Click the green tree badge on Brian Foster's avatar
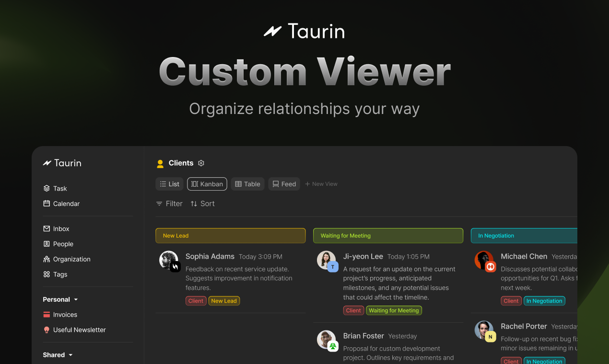 [333, 346]
